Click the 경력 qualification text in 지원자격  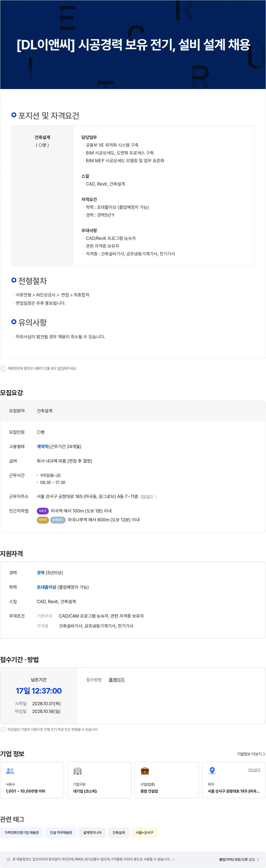[x=40, y=572]
